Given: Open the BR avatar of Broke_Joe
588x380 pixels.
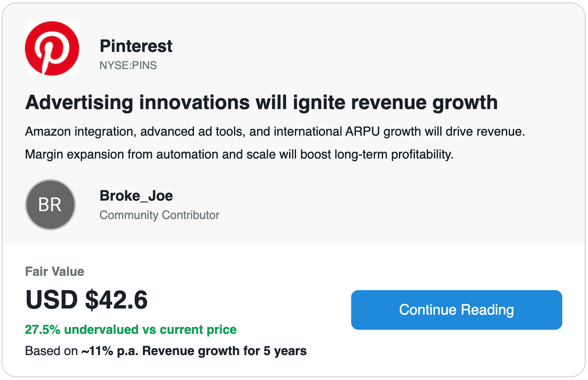Looking at the screenshot, I should (50, 204).
